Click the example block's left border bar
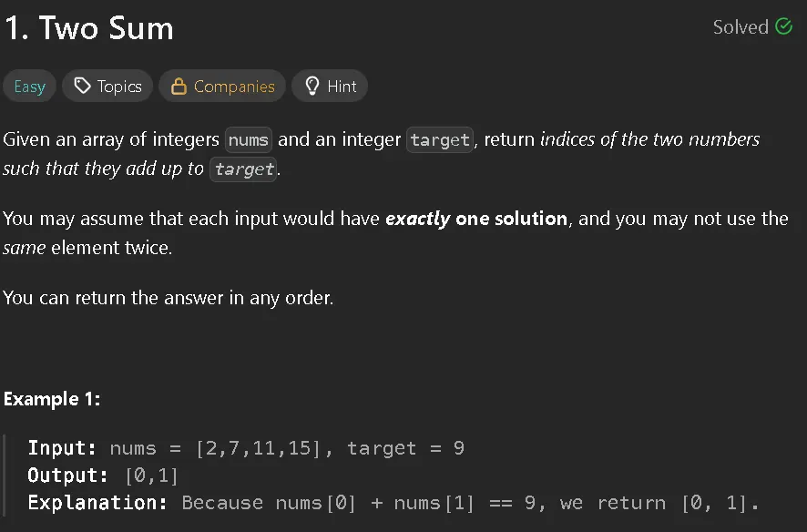This screenshot has width=807, height=532. [x=5, y=476]
